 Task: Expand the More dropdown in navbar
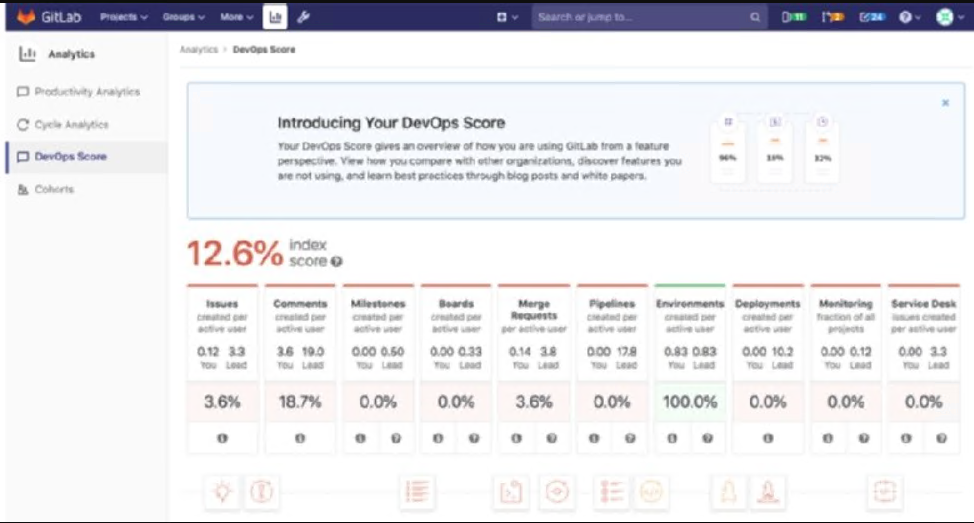click(x=237, y=17)
